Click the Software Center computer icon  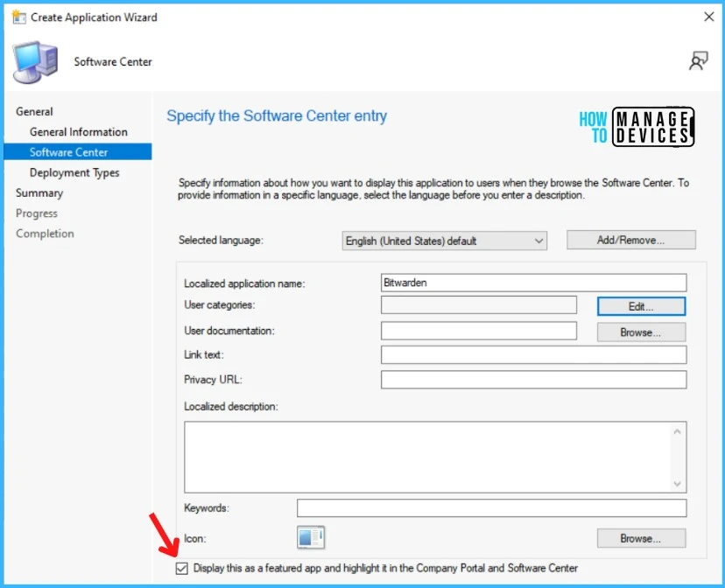[x=36, y=62]
